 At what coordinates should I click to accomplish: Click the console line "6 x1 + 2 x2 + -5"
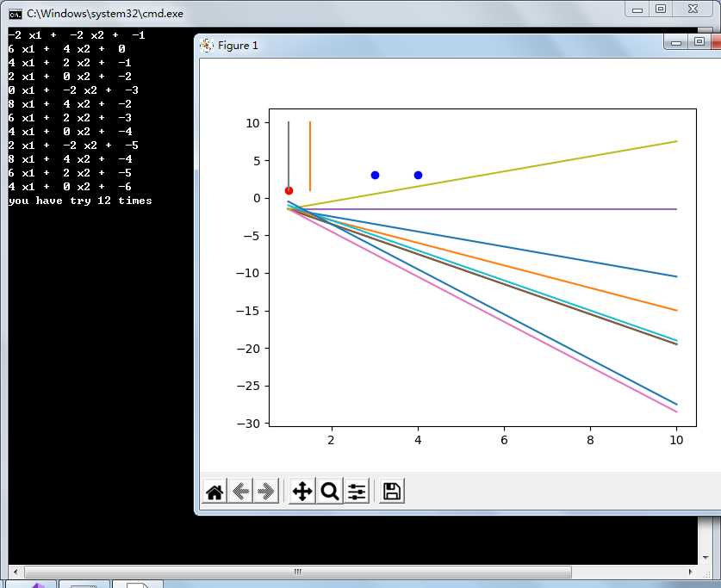[70, 173]
